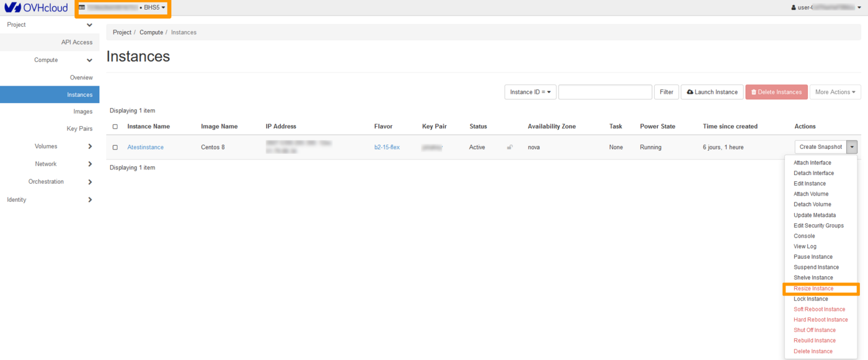Click the cloud icon on Launch Instance
The height and width of the screenshot is (360, 868).
[690, 91]
